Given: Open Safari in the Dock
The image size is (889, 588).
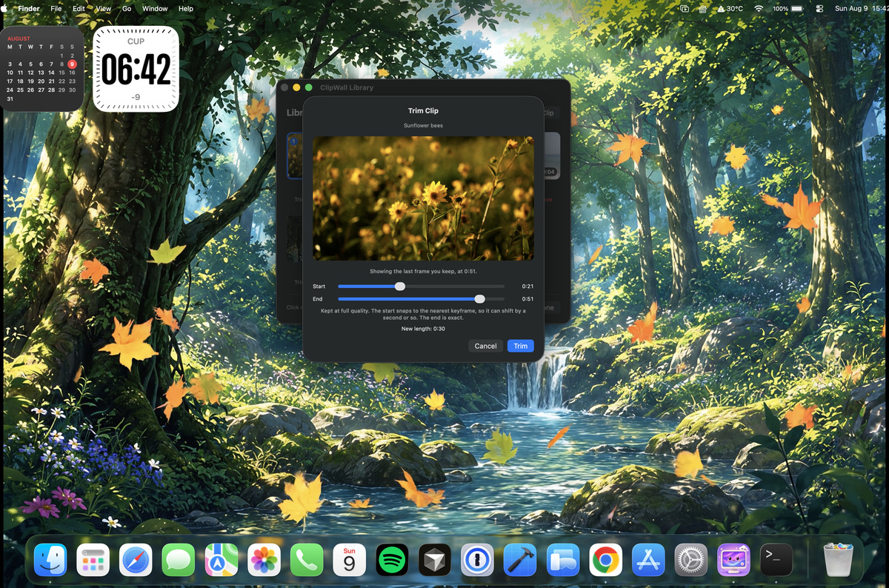Looking at the screenshot, I should point(136,560).
